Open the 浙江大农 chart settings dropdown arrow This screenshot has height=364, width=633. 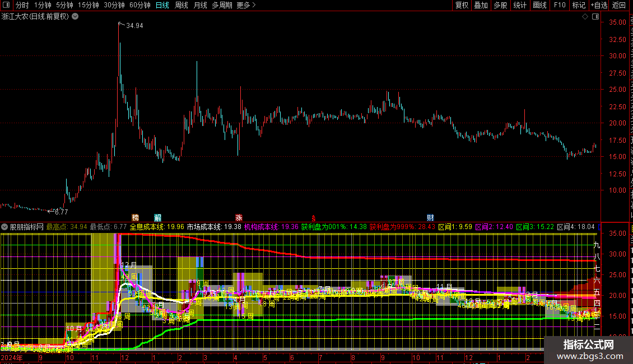75,17
